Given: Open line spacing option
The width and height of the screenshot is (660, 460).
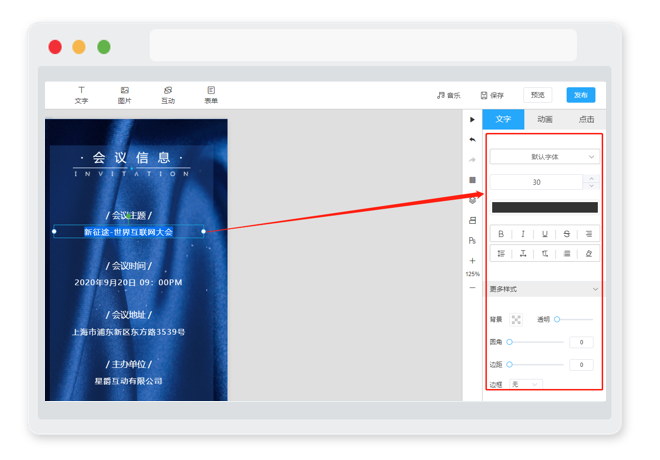Looking at the screenshot, I should pos(501,253).
